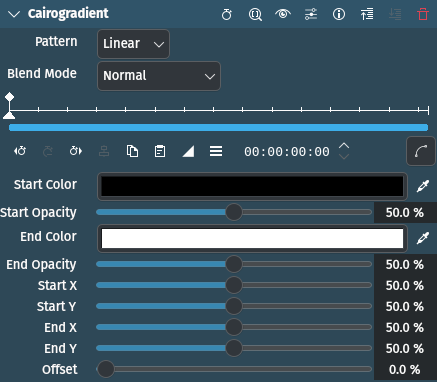Pick Start Color with eyedropper
437x382 pixels.
423,186
